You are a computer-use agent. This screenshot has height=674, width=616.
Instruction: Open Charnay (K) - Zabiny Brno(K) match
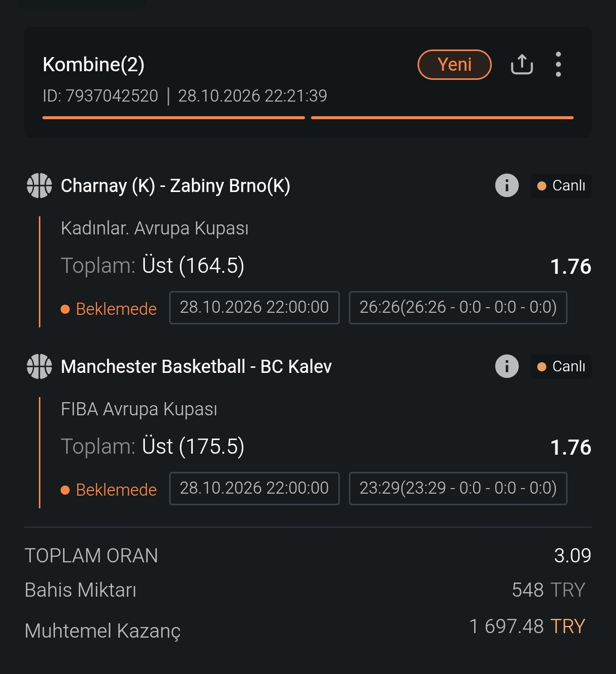[175, 185]
